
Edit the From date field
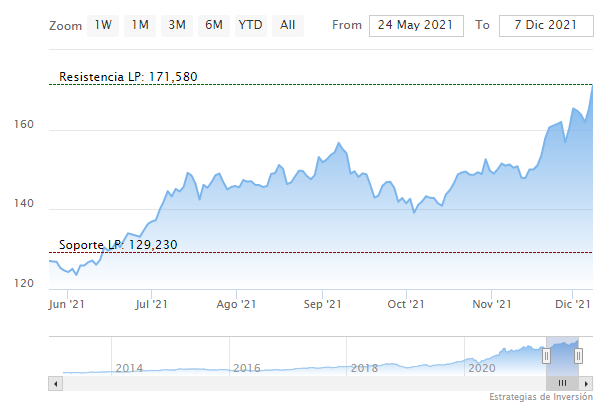click(x=416, y=25)
